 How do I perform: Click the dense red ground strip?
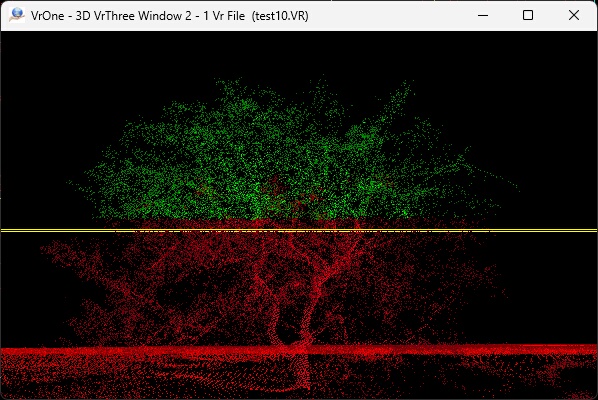pos(299,350)
